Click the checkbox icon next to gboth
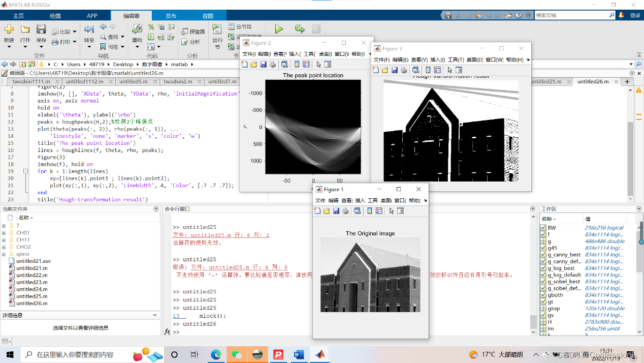Viewport: 644px width, 363px height. tap(544, 295)
